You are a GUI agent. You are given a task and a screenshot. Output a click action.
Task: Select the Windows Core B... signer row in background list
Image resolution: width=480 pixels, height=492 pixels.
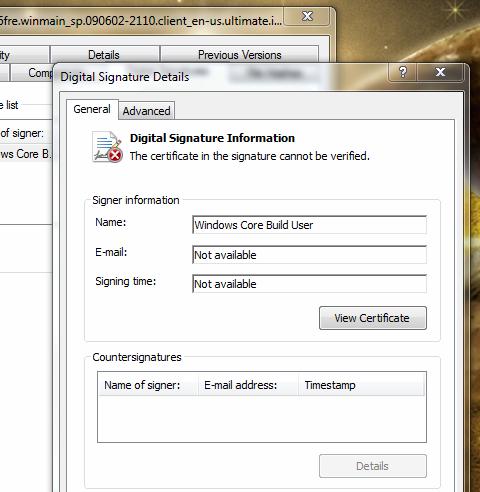tap(25, 154)
